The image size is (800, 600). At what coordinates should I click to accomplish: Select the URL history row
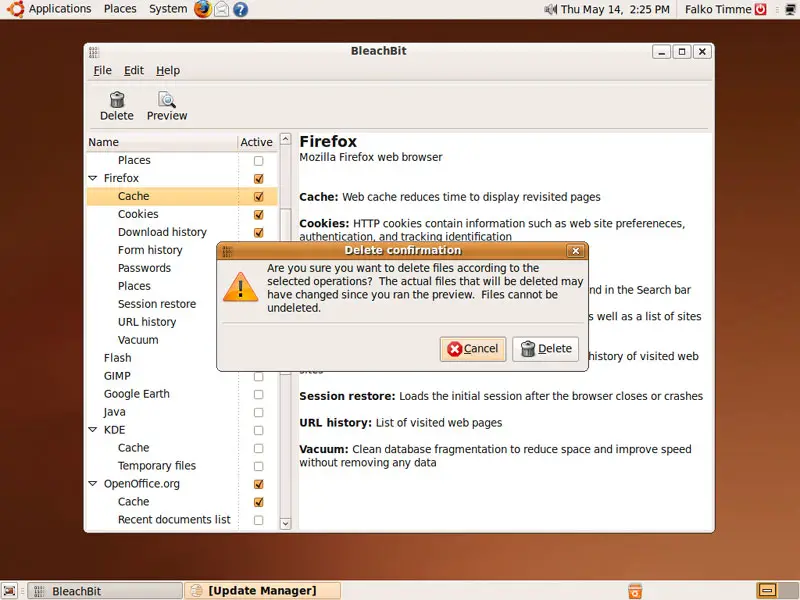[152, 322]
